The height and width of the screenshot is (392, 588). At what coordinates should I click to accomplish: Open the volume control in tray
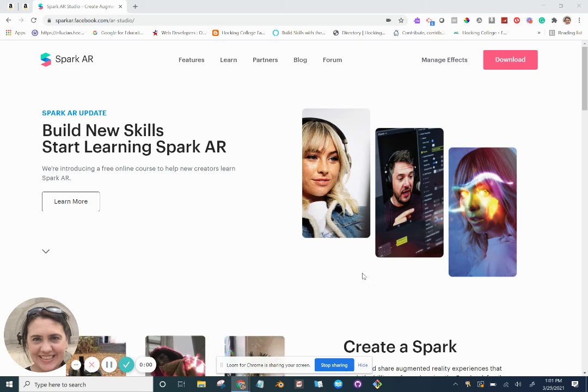point(518,384)
